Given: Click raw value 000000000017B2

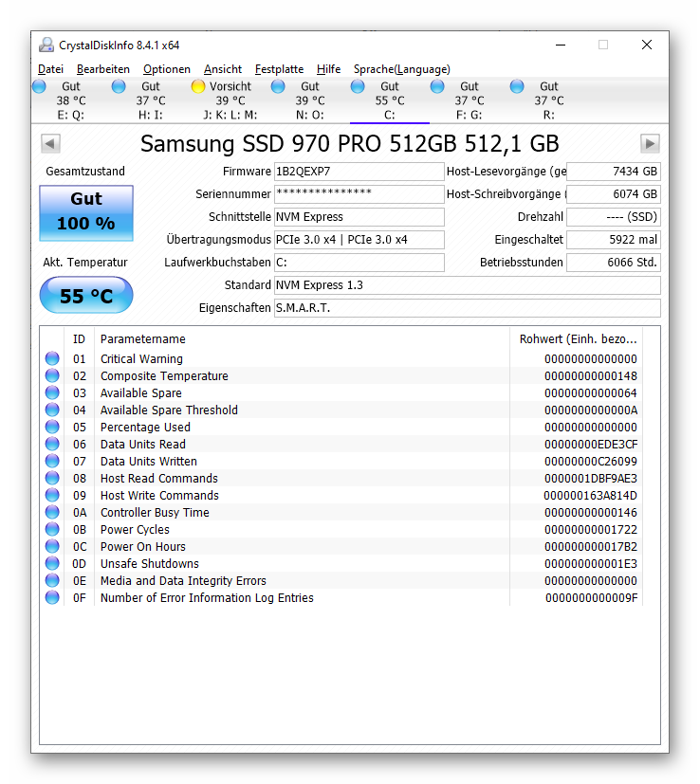Looking at the screenshot, I should [591, 546].
